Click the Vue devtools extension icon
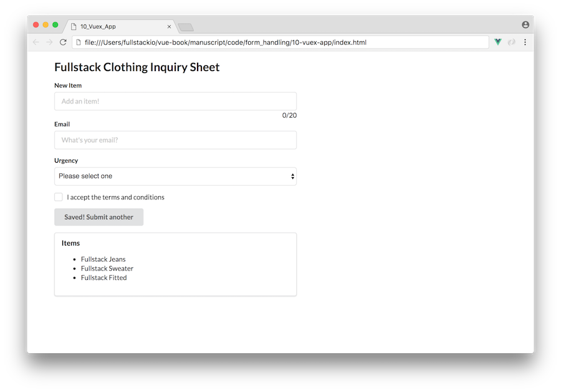The height and width of the screenshot is (392, 561). pyautogui.click(x=498, y=42)
